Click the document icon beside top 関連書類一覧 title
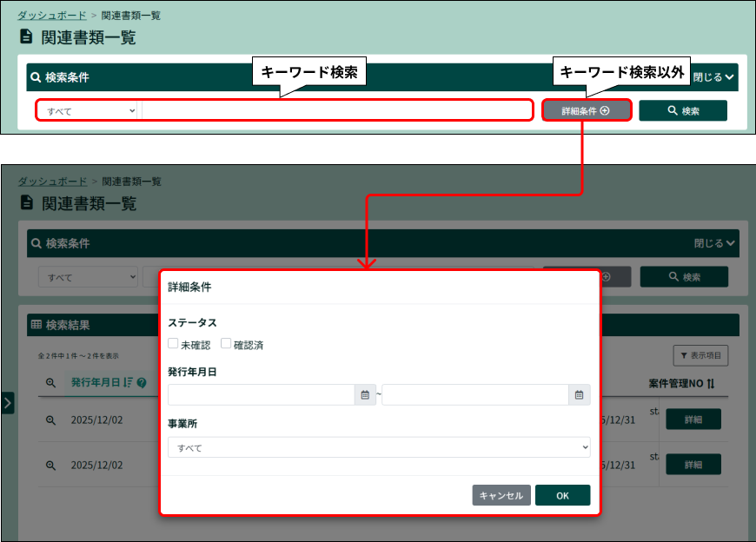The width and height of the screenshot is (756, 542). pyautogui.click(x=27, y=36)
